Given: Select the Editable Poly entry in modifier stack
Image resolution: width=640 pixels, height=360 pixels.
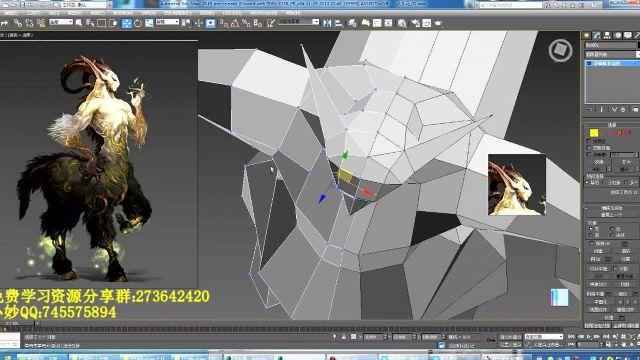Looking at the screenshot, I should (x=612, y=63).
